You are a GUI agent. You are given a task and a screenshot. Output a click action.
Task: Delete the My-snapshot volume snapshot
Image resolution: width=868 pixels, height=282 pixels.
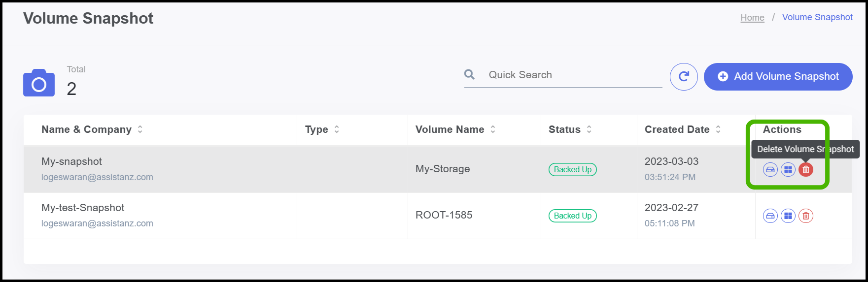coord(805,170)
